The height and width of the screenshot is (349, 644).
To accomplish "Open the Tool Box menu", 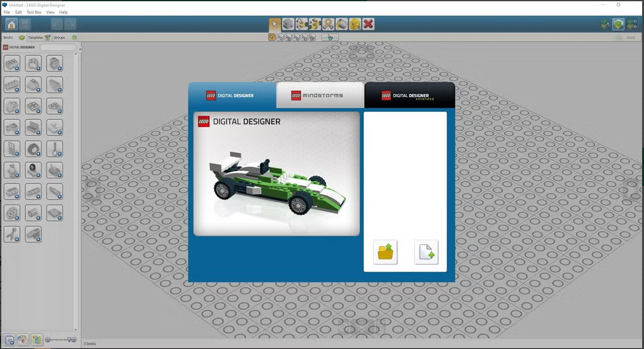I will click(x=34, y=13).
